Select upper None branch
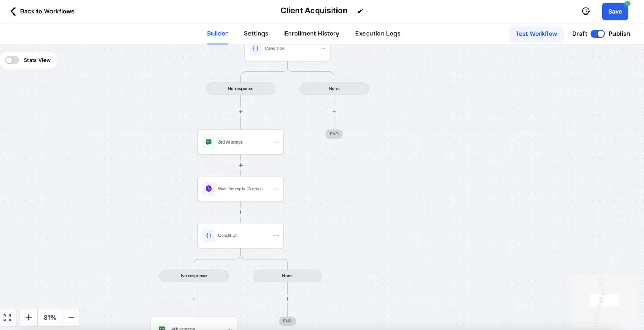 [334, 89]
